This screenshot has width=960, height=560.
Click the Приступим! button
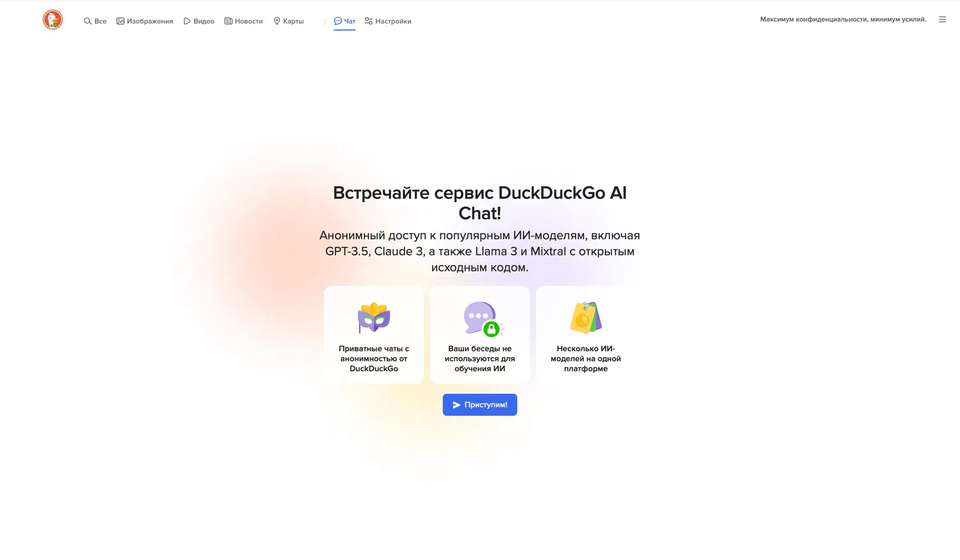click(480, 404)
